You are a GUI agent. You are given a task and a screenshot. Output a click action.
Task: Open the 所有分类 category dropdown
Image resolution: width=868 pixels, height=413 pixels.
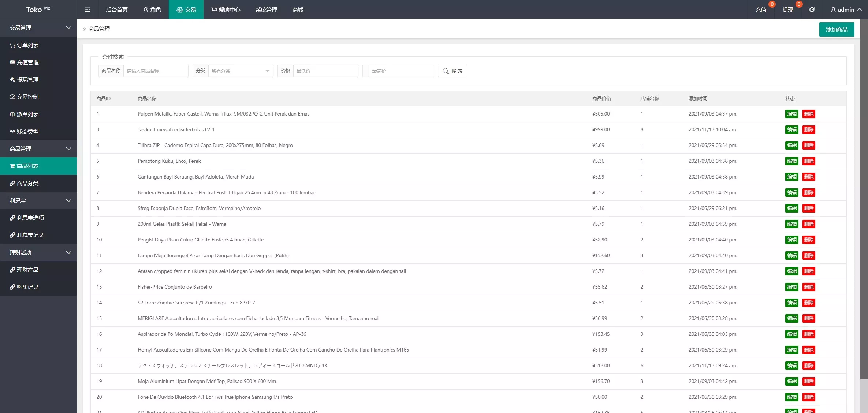click(240, 71)
